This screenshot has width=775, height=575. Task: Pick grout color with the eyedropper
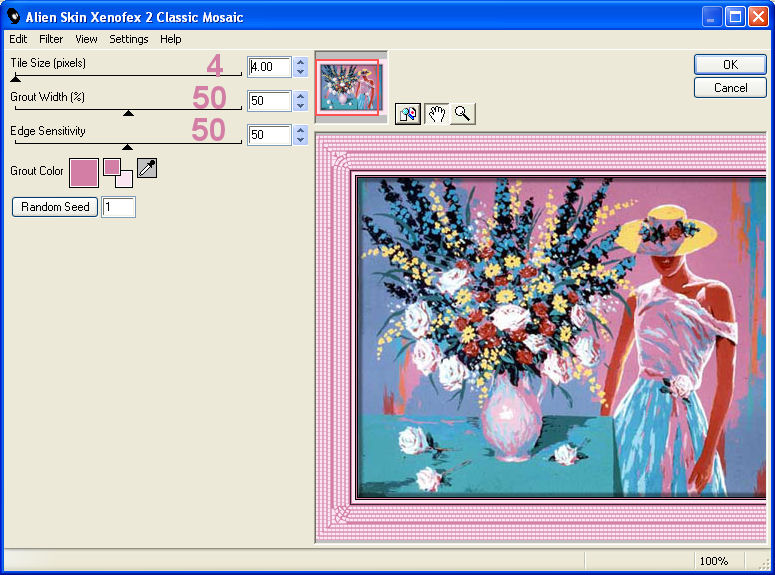click(147, 168)
